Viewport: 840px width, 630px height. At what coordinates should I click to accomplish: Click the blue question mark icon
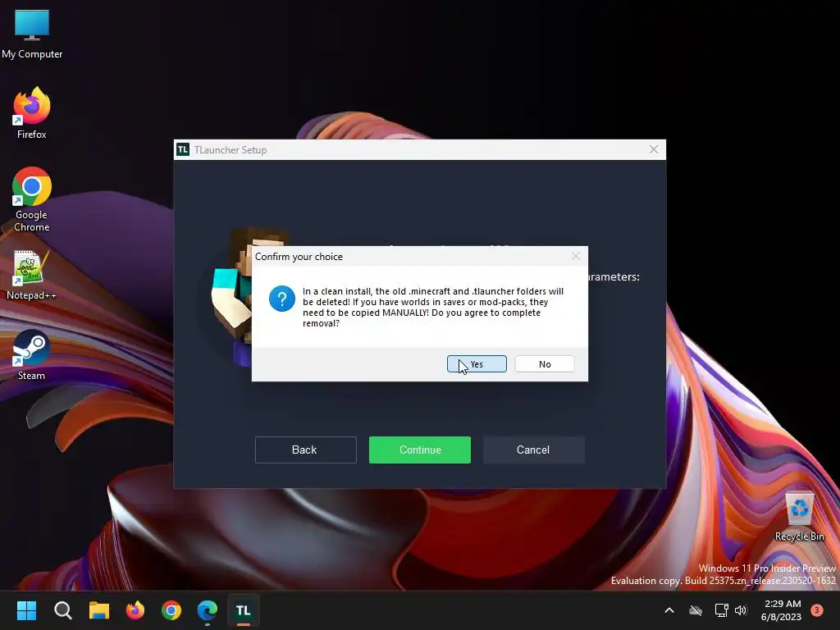(282, 299)
